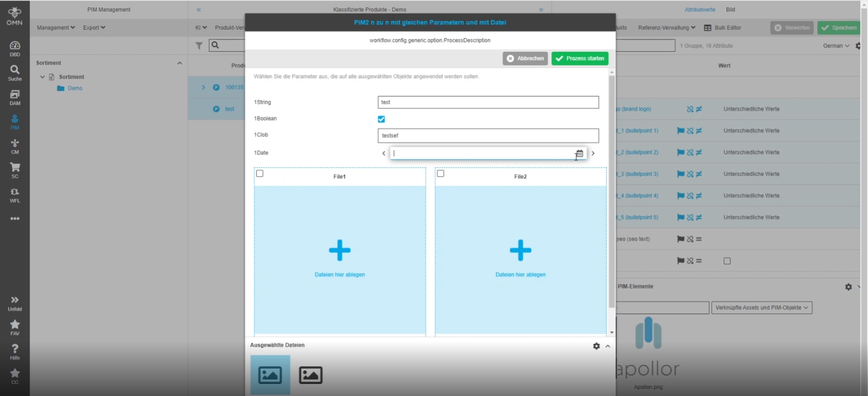Collapse product panel with left double chevron
The width and height of the screenshot is (868, 396).
[198, 10]
